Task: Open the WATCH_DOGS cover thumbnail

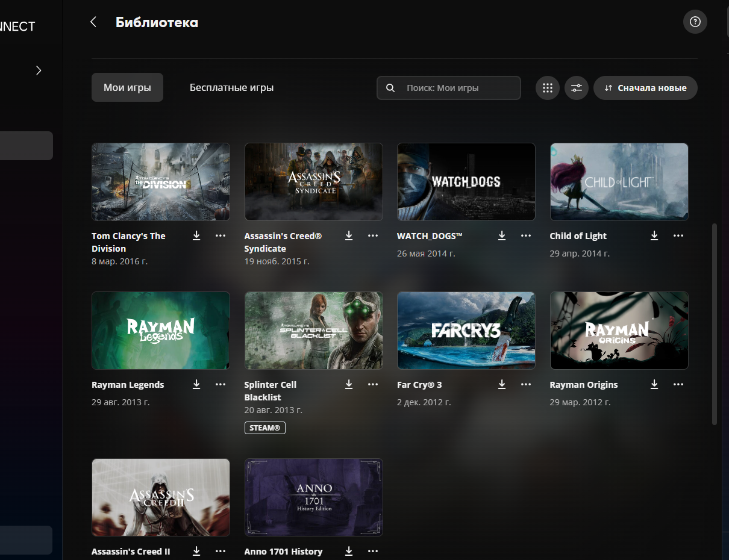Action: pos(466,182)
